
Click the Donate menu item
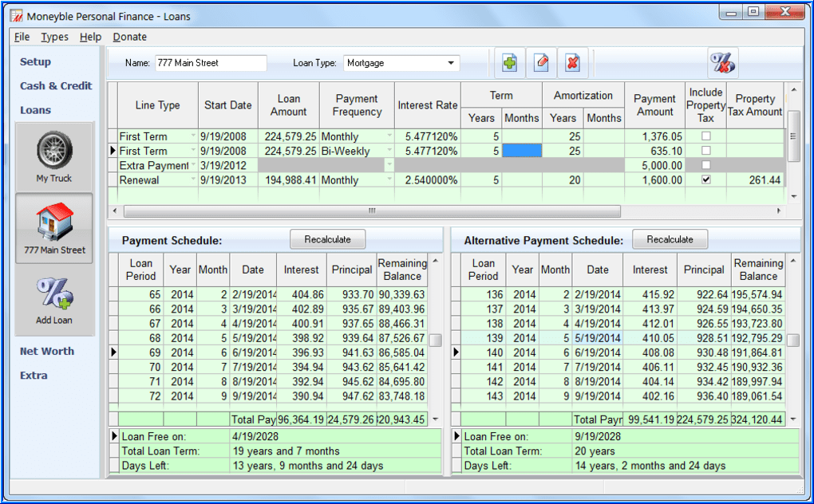click(129, 37)
